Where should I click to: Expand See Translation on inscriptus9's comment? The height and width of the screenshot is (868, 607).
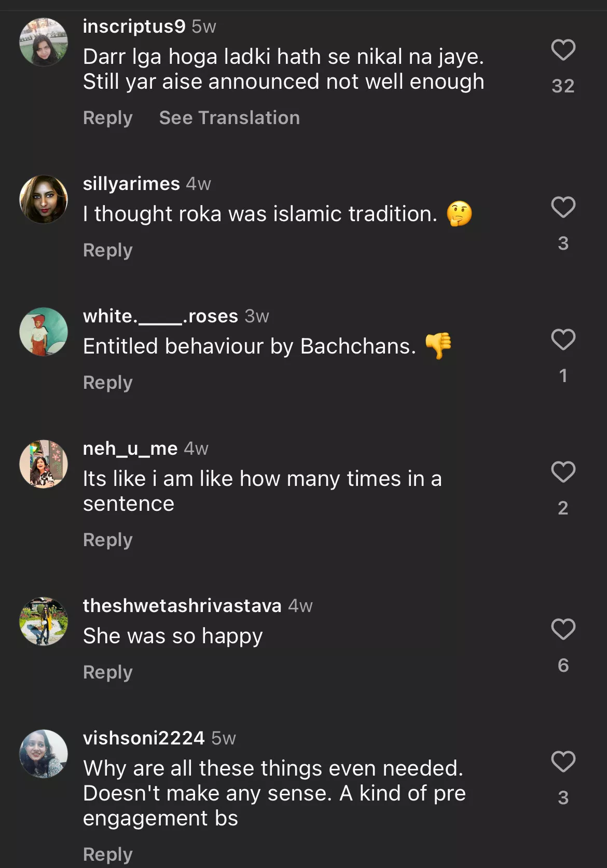pyautogui.click(x=229, y=118)
